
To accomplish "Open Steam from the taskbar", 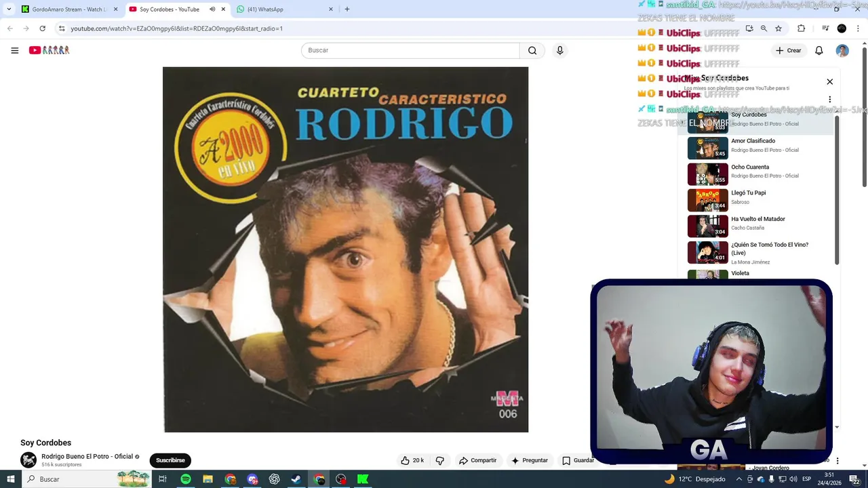I will coord(296,479).
